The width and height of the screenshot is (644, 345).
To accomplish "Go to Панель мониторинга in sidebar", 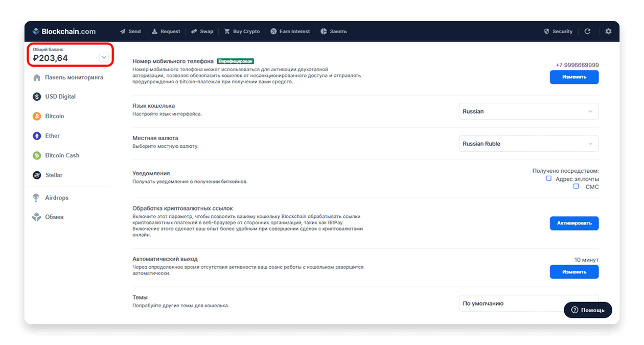I will [69, 78].
